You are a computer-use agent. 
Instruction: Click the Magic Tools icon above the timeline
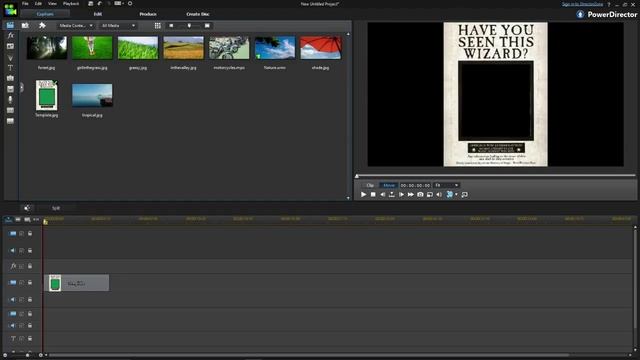(x=27, y=208)
